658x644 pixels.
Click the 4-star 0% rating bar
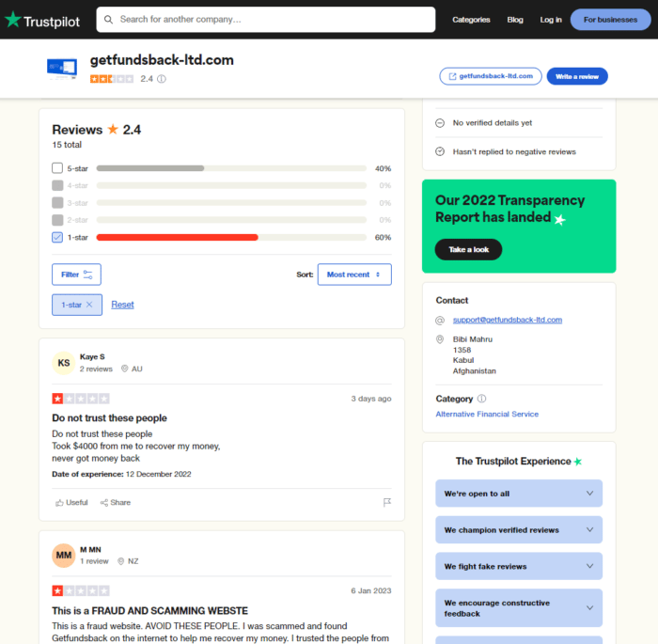(x=231, y=185)
